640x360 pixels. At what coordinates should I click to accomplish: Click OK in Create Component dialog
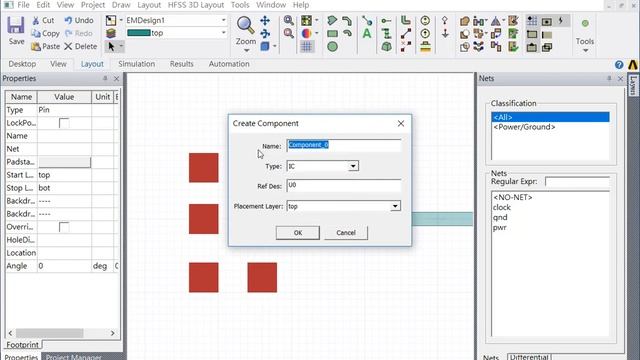298,233
